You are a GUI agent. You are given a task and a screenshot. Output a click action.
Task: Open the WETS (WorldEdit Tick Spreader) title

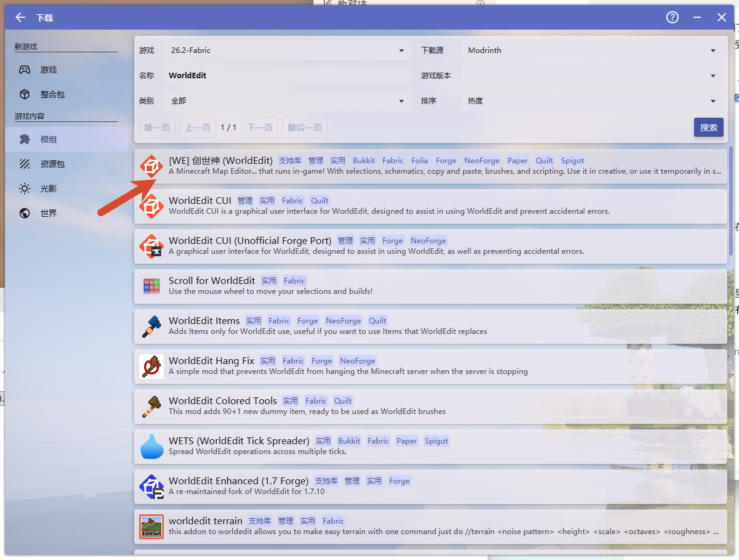[x=239, y=441]
